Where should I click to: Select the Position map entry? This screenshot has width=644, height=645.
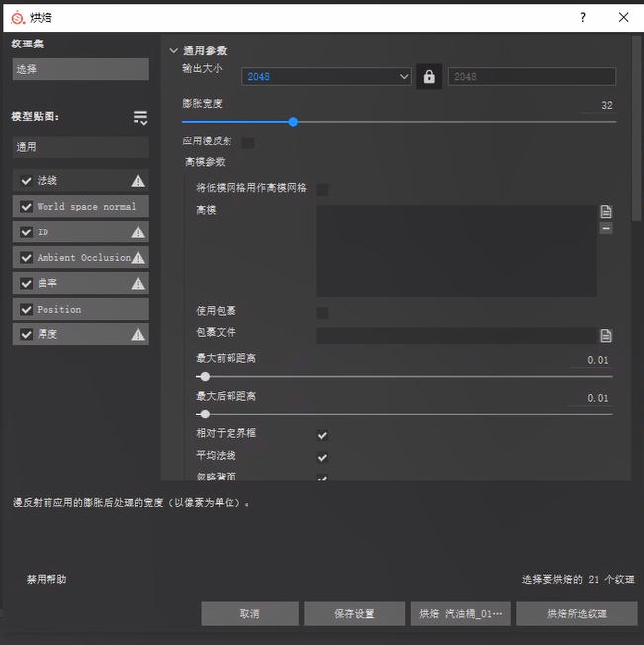(80, 310)
